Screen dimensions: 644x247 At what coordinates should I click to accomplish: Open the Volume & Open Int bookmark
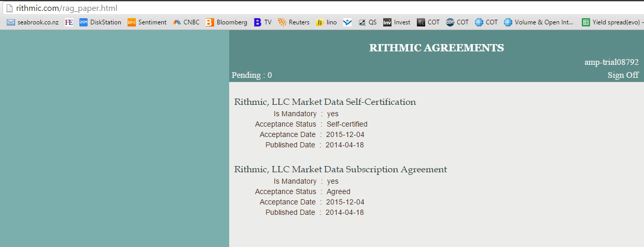539,22
